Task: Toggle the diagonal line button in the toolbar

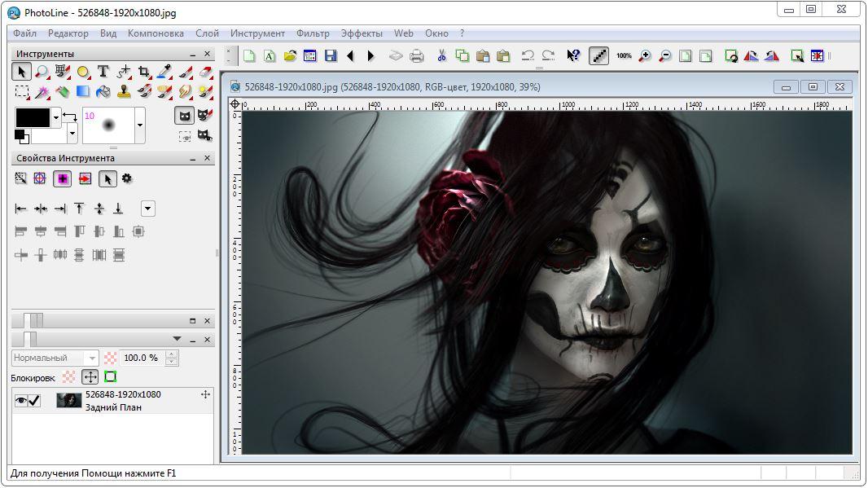Action: click(x=599, y=55)
